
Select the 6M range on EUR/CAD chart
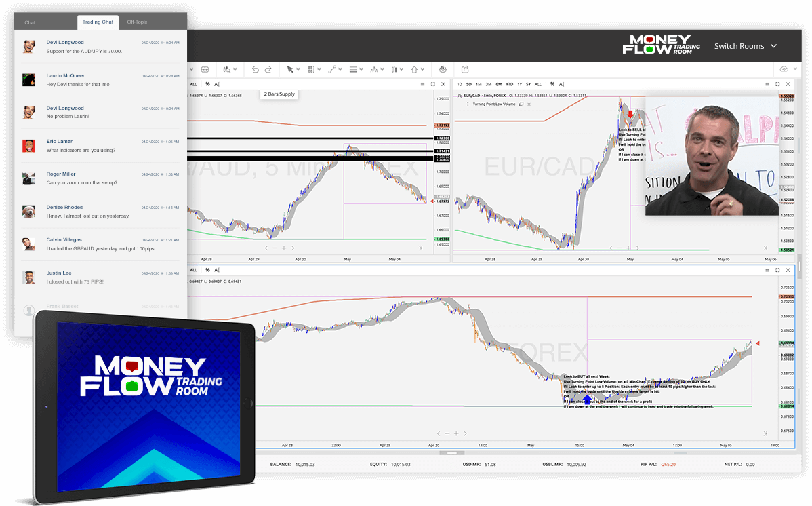click(499, 84)
